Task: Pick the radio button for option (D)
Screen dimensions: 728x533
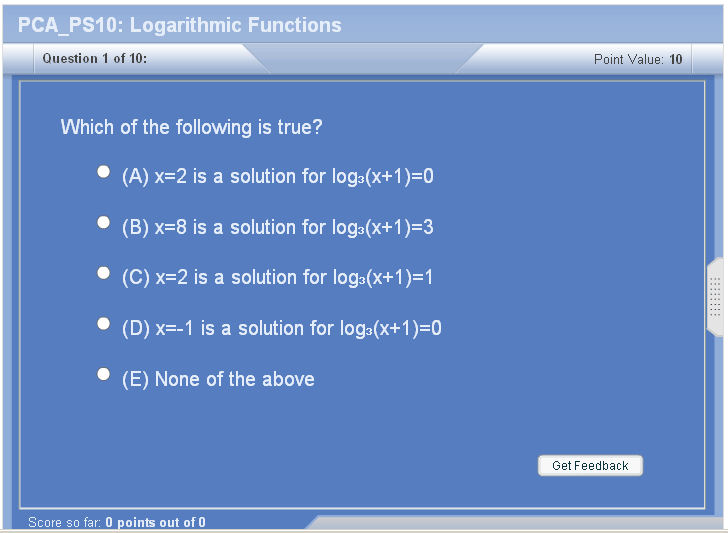Action: coord(104,324)
